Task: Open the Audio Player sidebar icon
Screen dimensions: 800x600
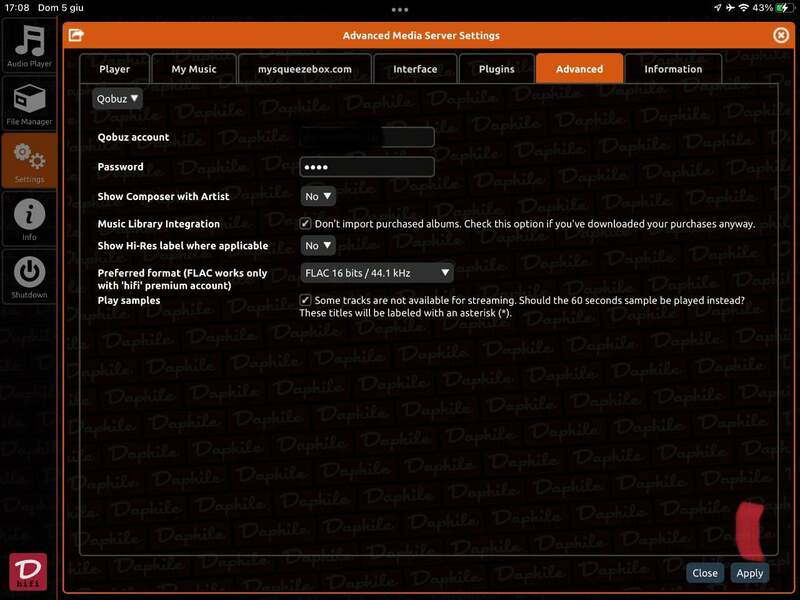Action: [x=29, y=45]
